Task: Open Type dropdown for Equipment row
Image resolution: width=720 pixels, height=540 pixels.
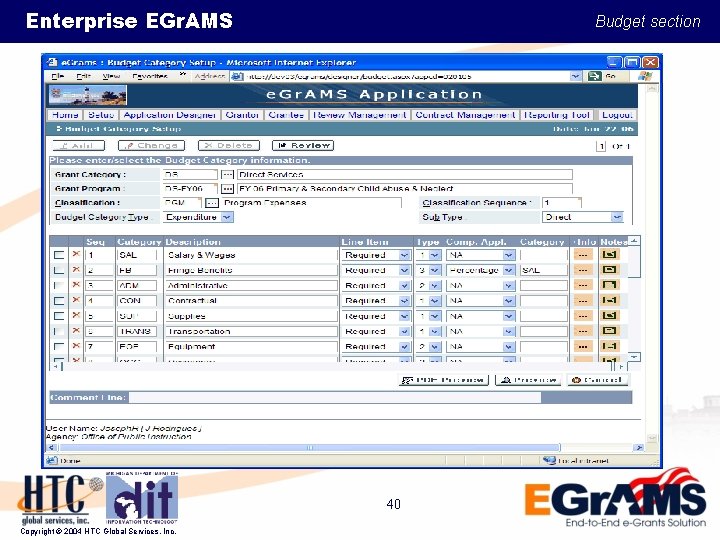Action: pos(434,346)
